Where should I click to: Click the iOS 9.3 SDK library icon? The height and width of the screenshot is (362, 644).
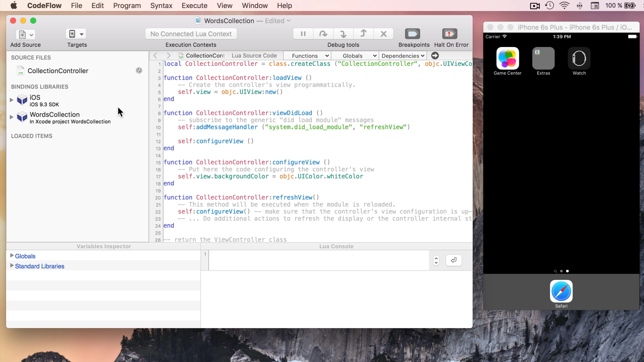(x=22, y=100)
